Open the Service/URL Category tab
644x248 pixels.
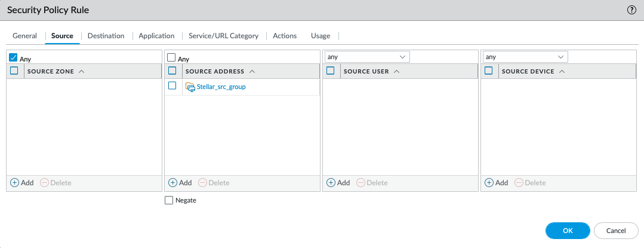(223, 36)
